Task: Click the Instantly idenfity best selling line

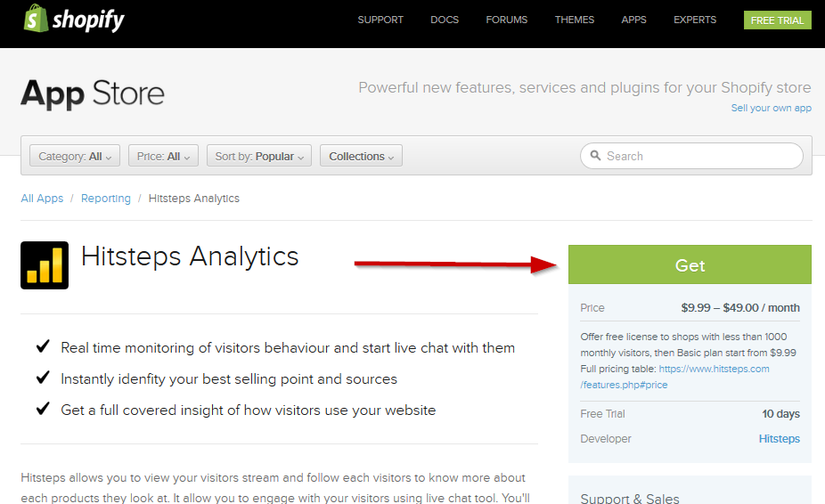Action: pyautogui.click(x=229, y=378)
